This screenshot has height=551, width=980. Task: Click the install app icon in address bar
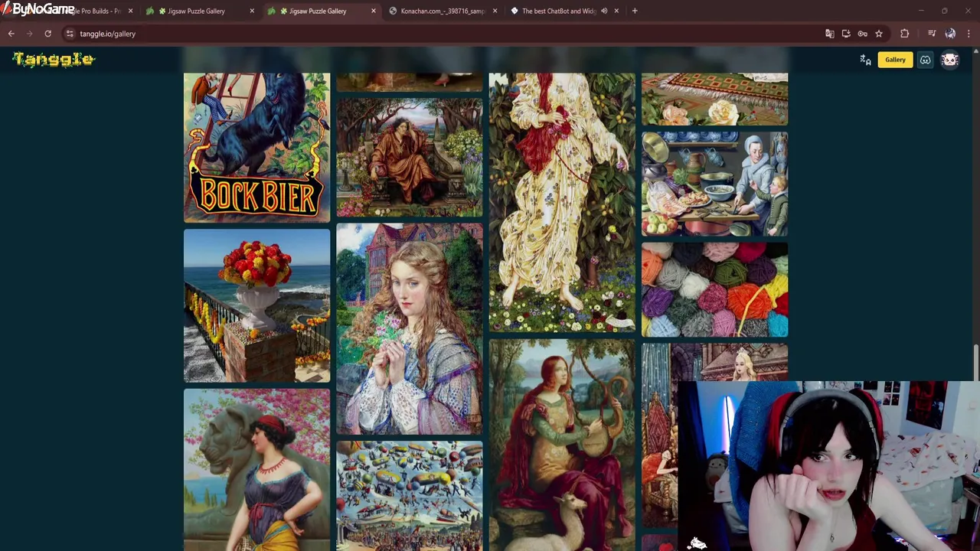[846, 34]
